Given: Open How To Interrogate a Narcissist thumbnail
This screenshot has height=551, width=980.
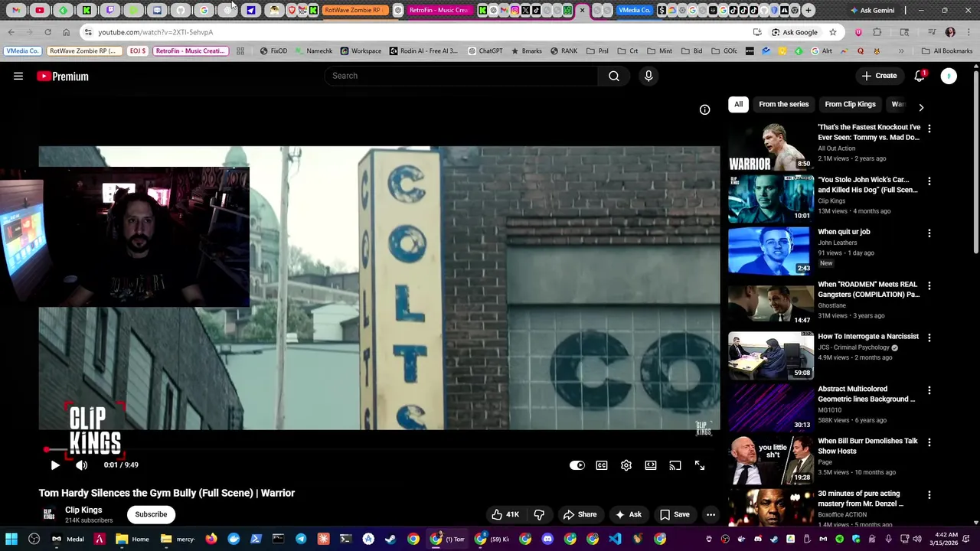Looking at the screenshot, I should point(770,355).
